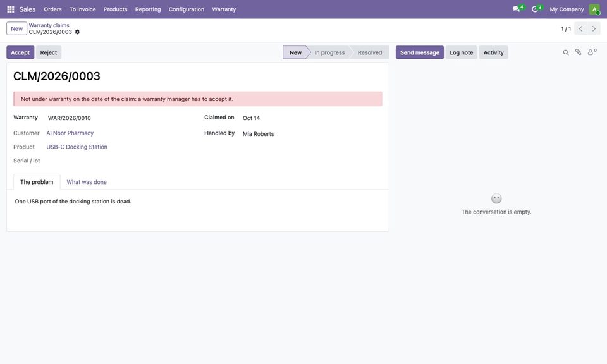Open the To Invoice menu
607x364 pixels.
click(x=82, y=9)
